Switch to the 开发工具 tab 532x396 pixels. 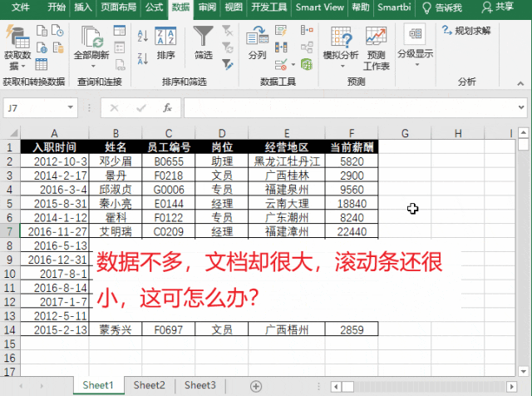(268, 7)
